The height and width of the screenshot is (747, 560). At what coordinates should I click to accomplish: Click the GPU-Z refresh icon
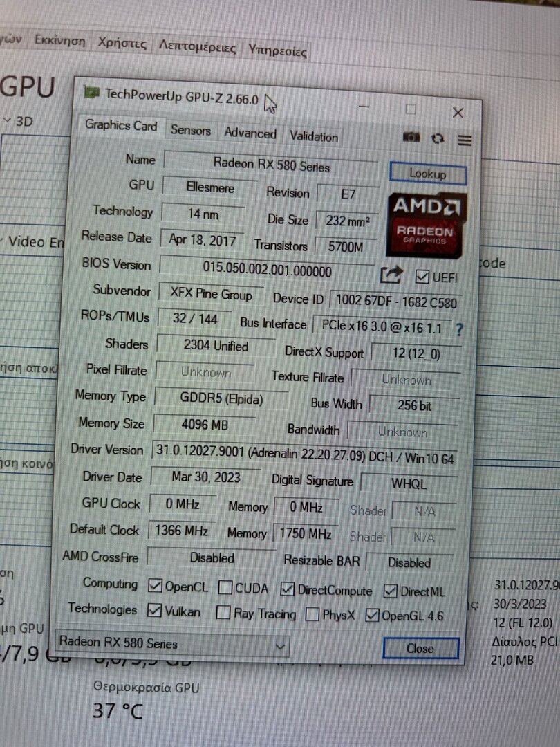(437, 138)
